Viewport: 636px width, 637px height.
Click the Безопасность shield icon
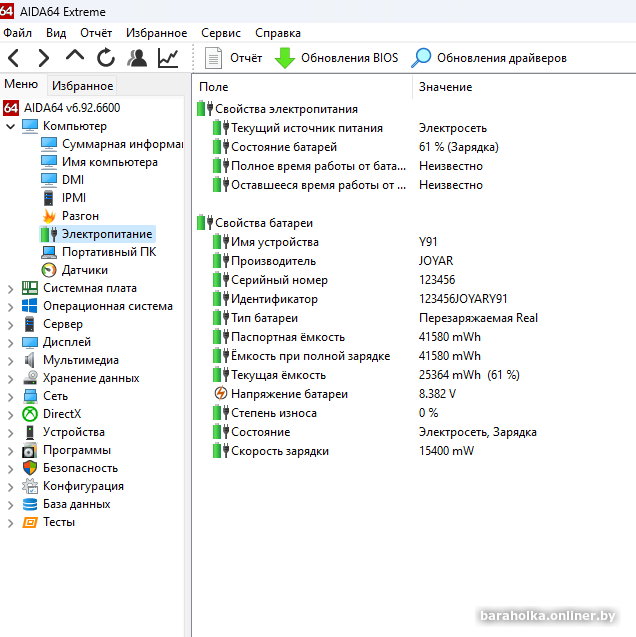tap(30, 468)
